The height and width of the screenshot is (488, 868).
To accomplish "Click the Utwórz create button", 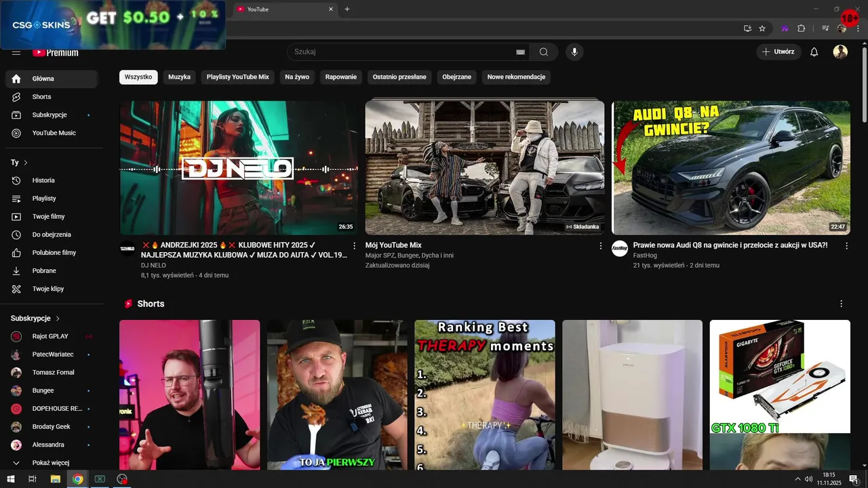I will point(778,52).
